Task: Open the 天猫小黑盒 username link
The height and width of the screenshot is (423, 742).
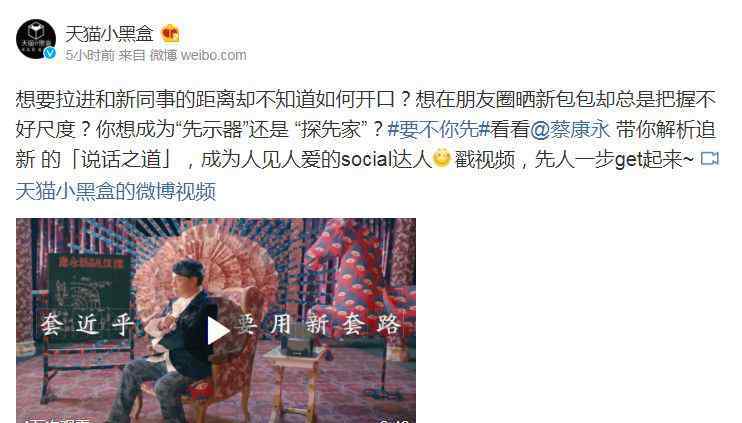Action: click(109, 34)
